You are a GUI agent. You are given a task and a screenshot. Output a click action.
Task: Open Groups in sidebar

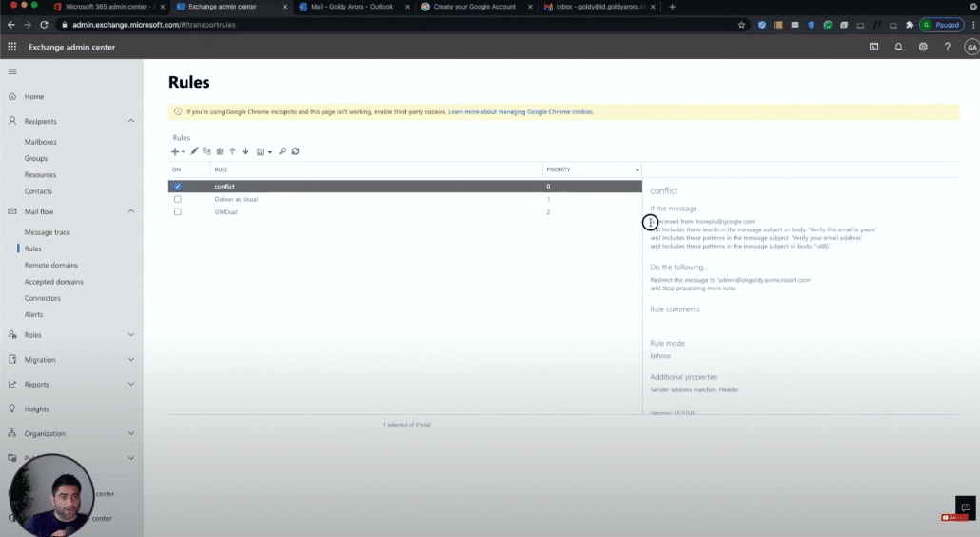point(35,159)
